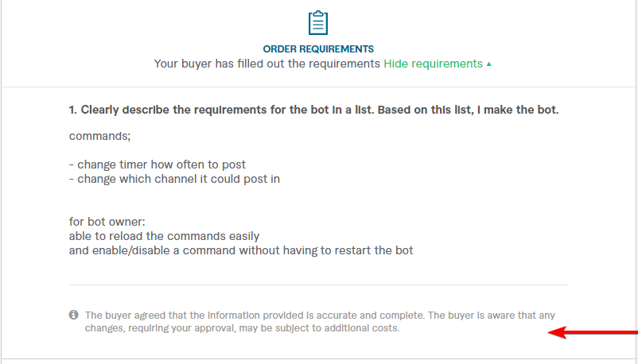Click the ORDER REQUIREMENTS heading
638x364 pixels.
[x=318, y=49]
